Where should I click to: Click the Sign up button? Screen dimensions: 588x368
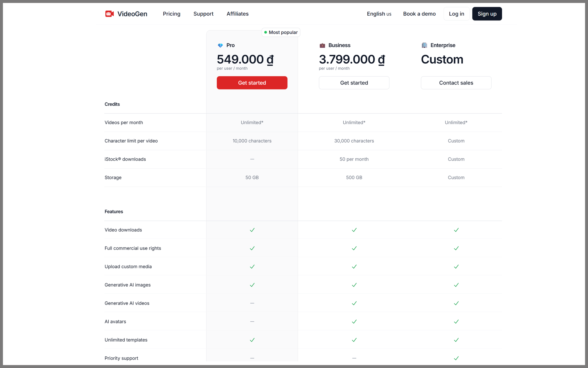point(487,14)
